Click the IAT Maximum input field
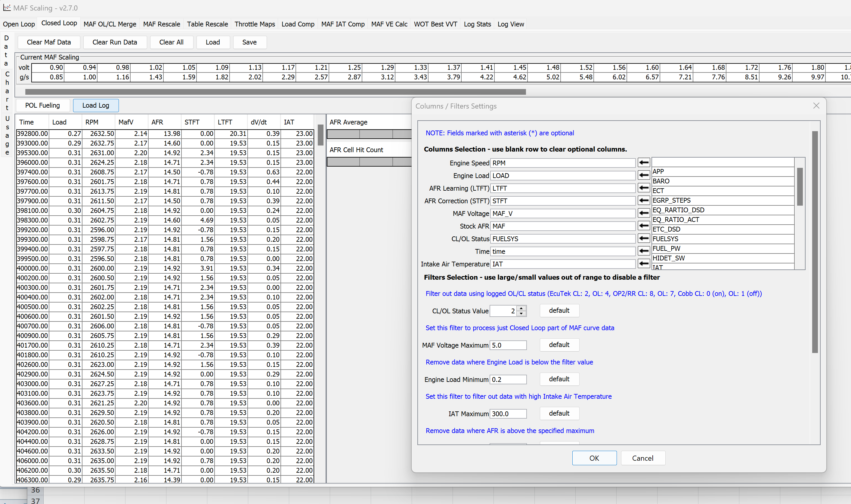This screenshot has width=851, height=504. [x=508, y=414]
